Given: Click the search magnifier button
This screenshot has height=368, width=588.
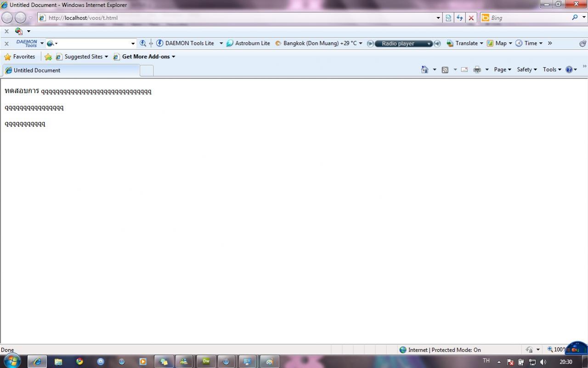Looking at the screenshot, I should click(575, 17).
